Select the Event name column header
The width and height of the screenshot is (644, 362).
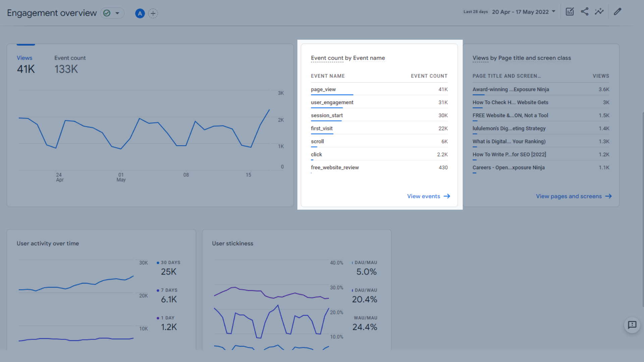pos(327,75)
